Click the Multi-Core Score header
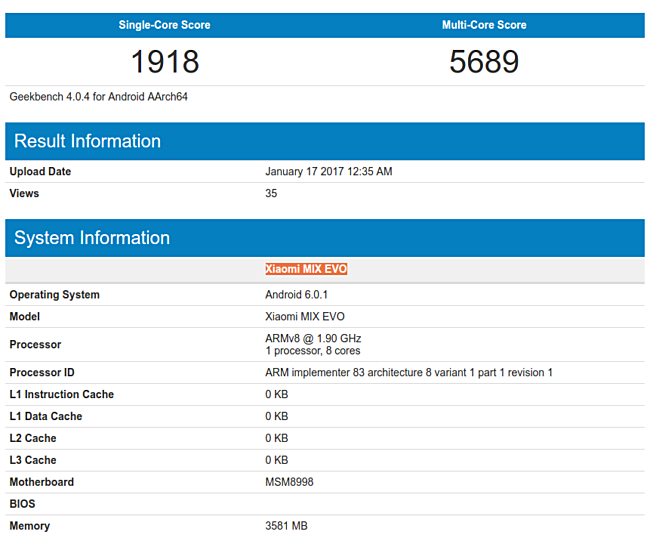The width and height of the screenshot is (650, 541). click(x=484, y=25)
